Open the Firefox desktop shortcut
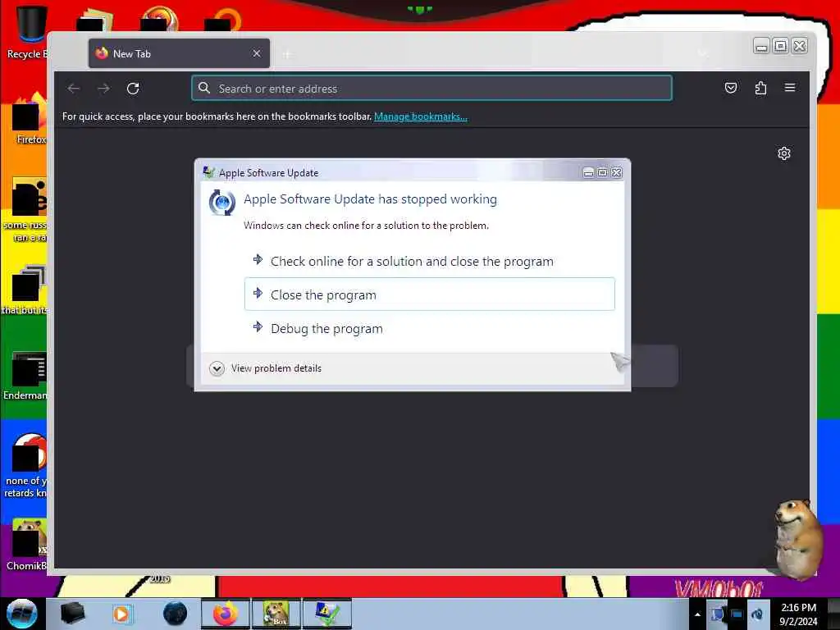840x630 pixels. 30,119
